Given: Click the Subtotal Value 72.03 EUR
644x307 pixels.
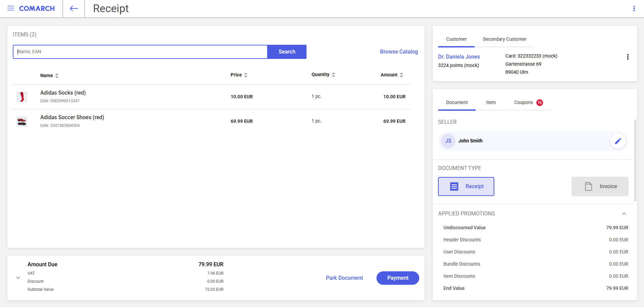Looking at the screenshot, I should [214, 289].
